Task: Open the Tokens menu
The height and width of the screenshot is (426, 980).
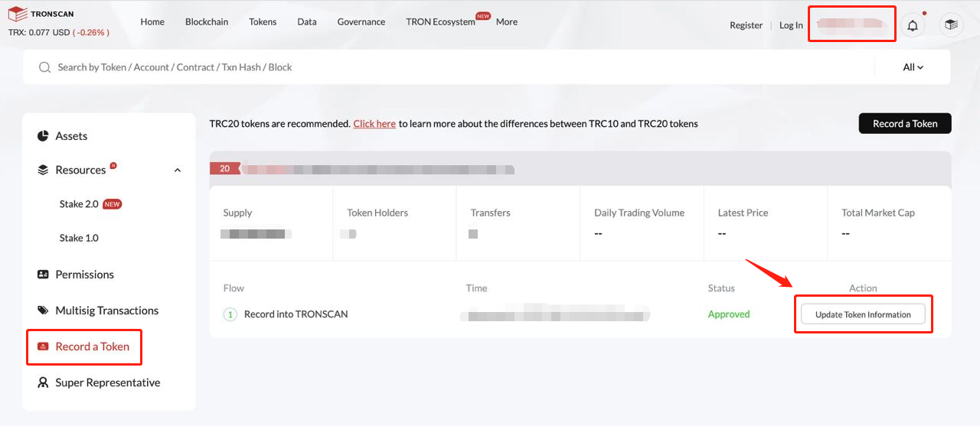Action: (x=263, y=22)
